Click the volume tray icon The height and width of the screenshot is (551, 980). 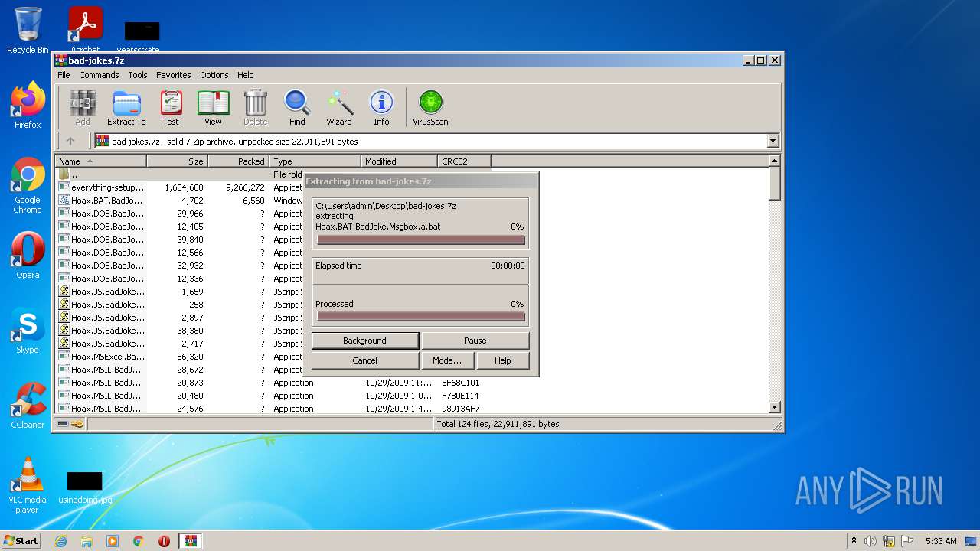(x=871, y=541)
